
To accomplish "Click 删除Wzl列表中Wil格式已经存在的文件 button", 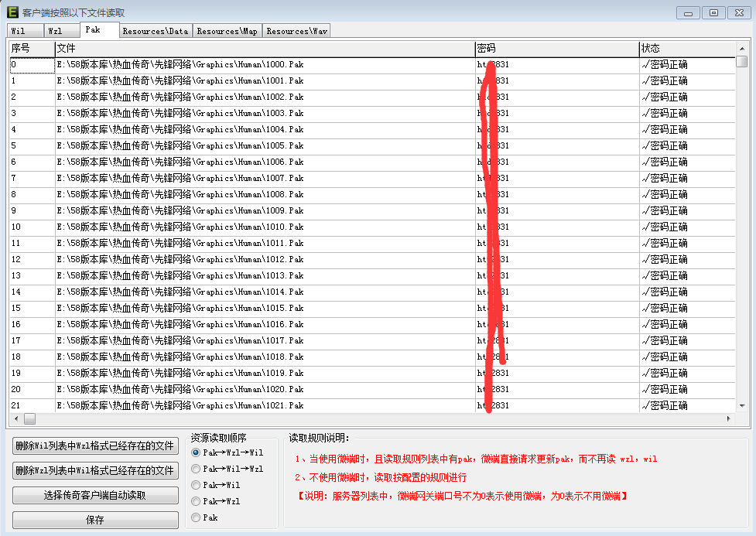I will coord(95,470).
